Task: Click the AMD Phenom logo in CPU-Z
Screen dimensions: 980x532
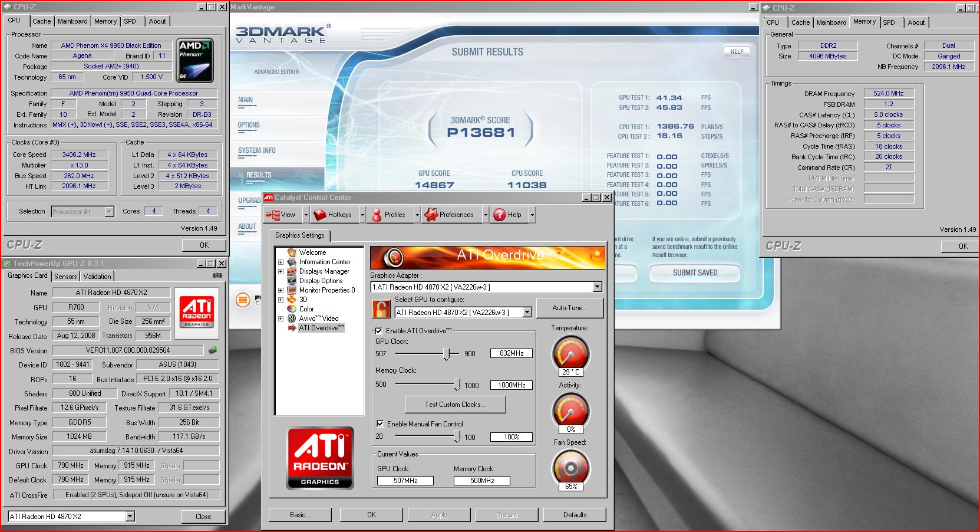Action: click(194, 60)
